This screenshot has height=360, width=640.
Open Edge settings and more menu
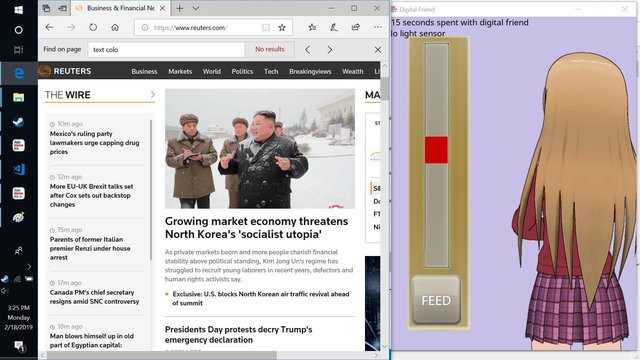[378, 27]
